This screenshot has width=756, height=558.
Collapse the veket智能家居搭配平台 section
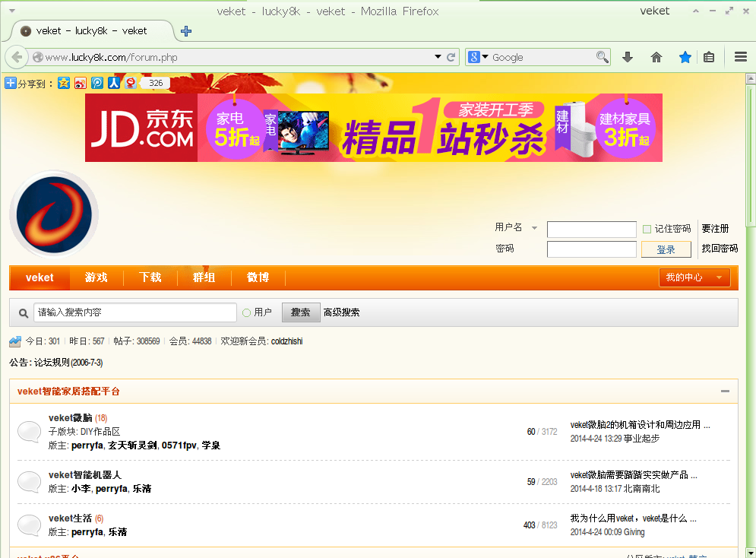tap(725, 391)
